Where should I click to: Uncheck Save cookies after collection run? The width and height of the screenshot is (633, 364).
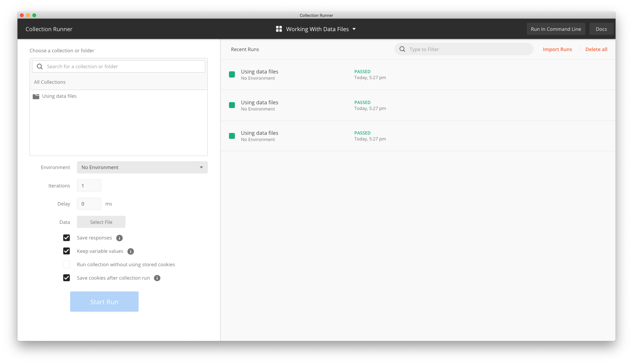(x=66, y=278)
